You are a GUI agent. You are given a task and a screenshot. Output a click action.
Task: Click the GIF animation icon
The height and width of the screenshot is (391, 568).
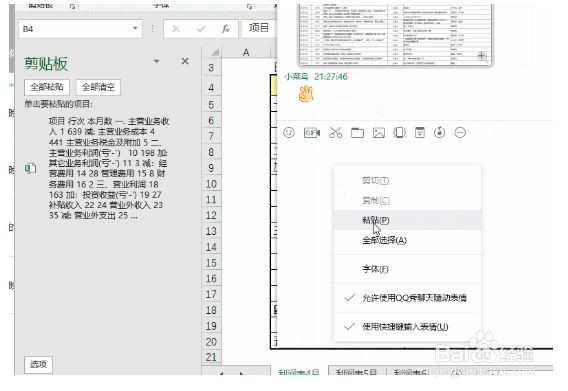pos(312,133)
